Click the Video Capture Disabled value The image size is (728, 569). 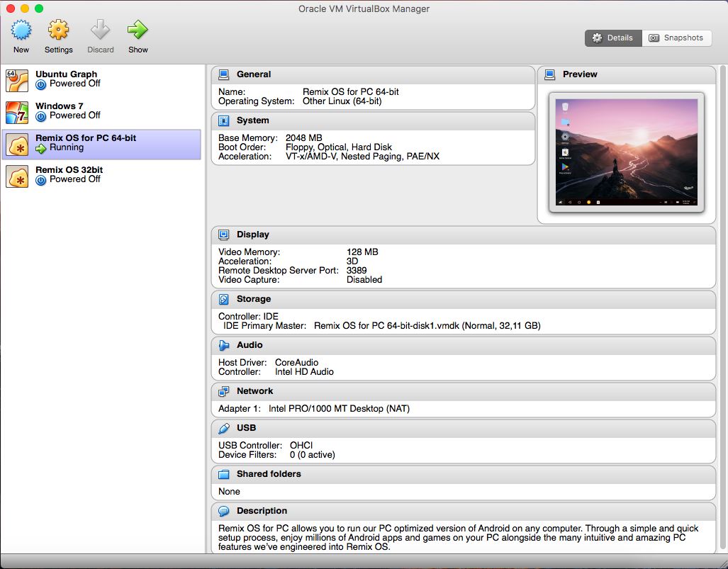point(364,280)
